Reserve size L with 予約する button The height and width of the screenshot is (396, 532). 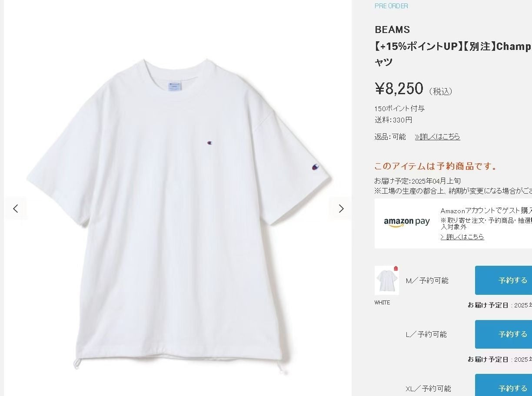point(503,334)
